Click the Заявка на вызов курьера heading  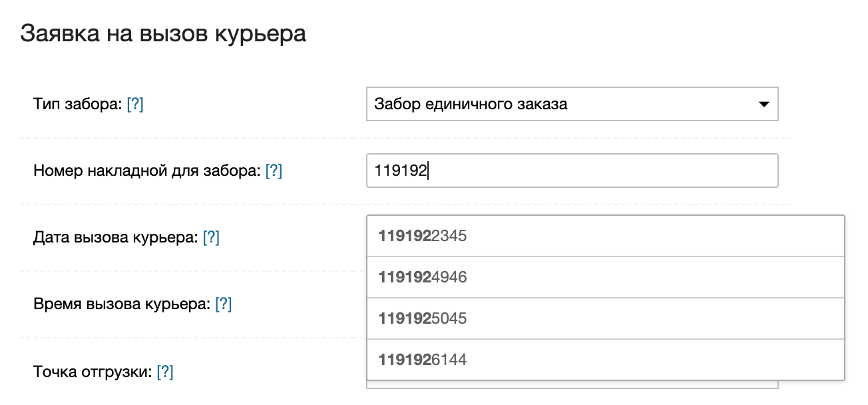163,33
